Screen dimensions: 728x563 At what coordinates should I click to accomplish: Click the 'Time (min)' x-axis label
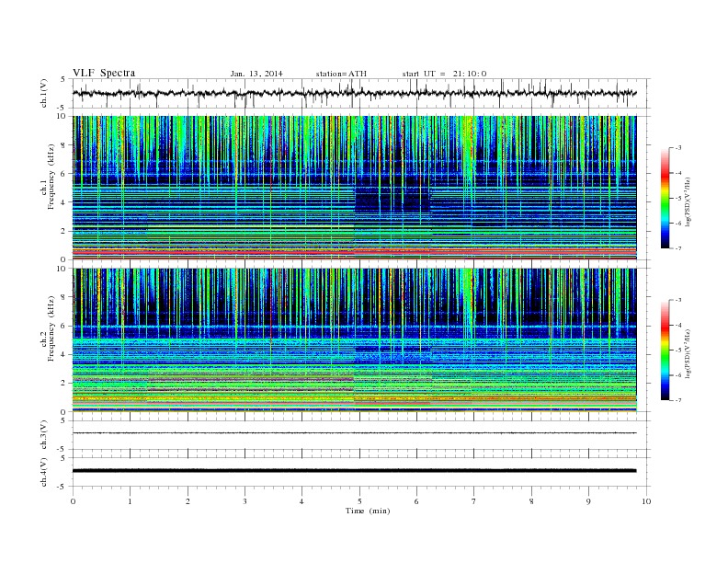[368, 511]
